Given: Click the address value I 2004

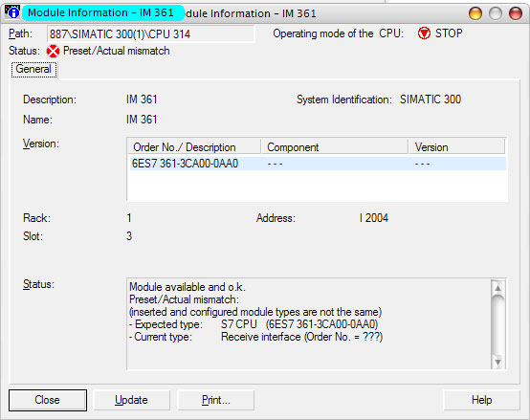Looking at the screenshot, I should [x=374, y=218].
